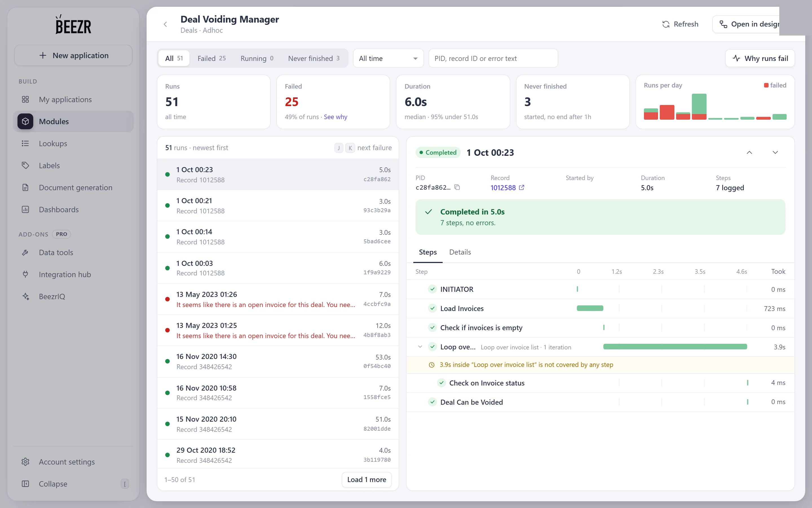Open Data tools wrench item
Screen dimensions: 812x508
coord(73,252)
